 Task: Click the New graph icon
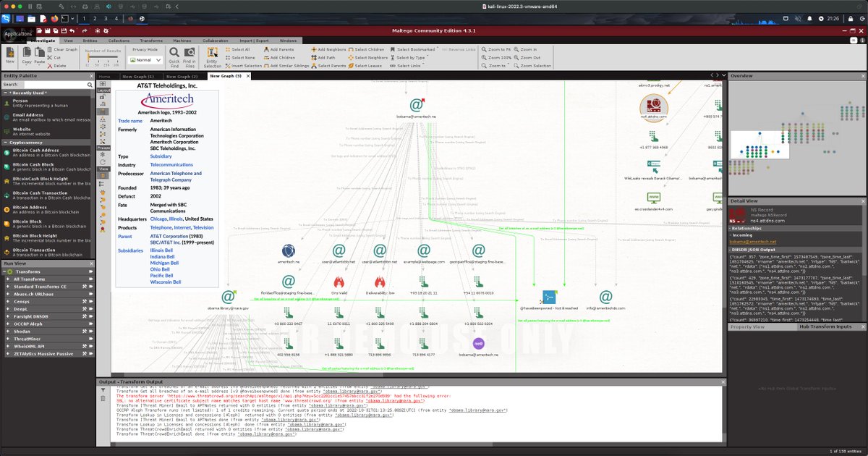coord(10,55)
